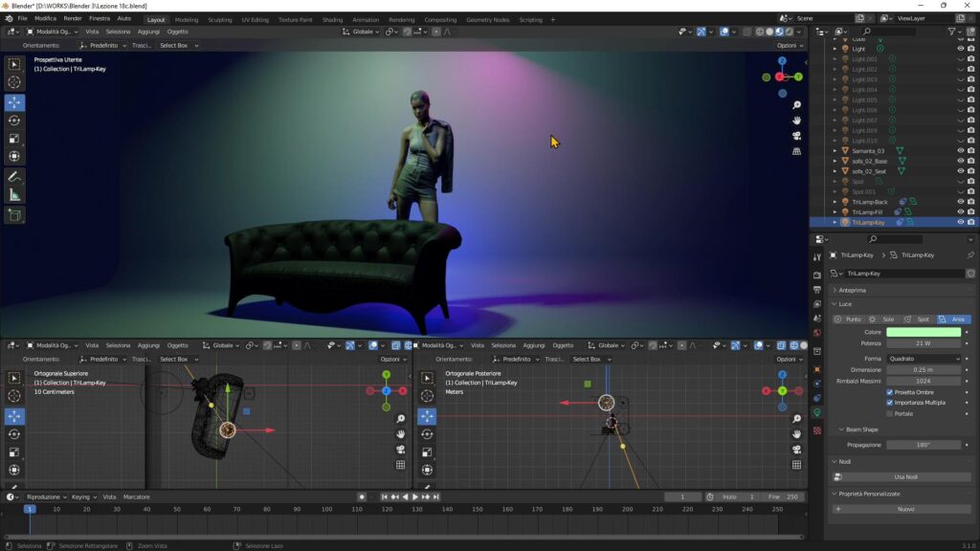980x551 pixels.
Task: Collapse the Beam Shape section
Action: coord(860,430)
